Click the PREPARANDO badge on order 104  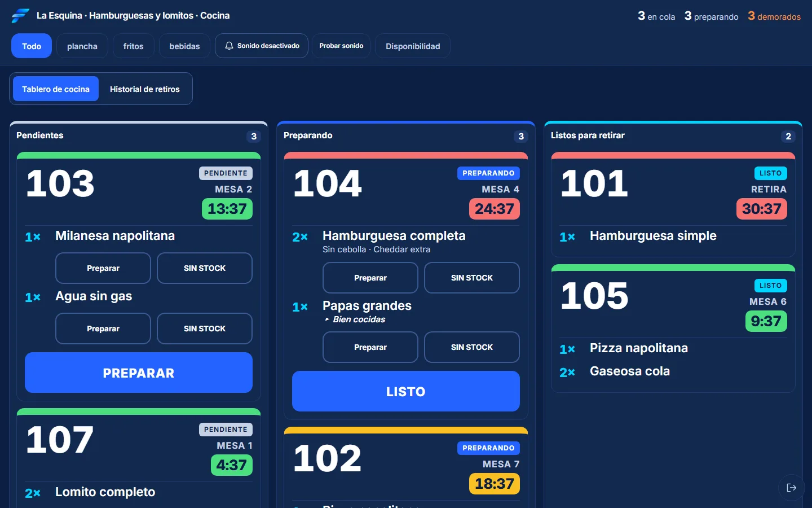[x=488, y=173]
